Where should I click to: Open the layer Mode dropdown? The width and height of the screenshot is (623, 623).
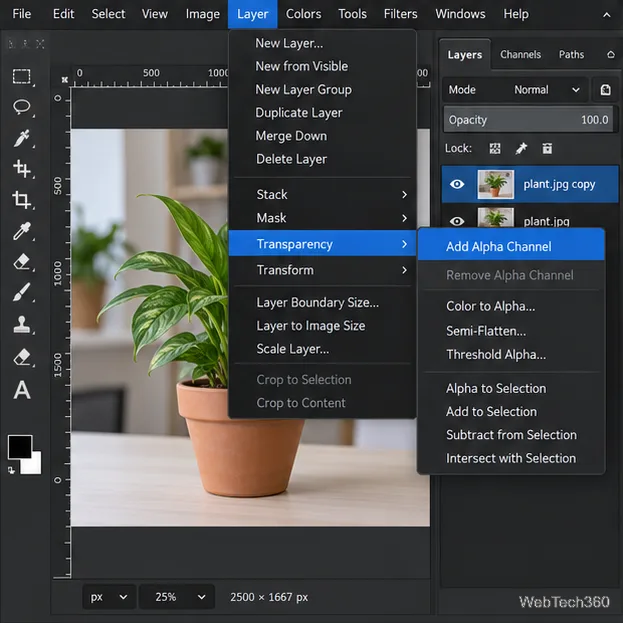(x=515, y=90)
